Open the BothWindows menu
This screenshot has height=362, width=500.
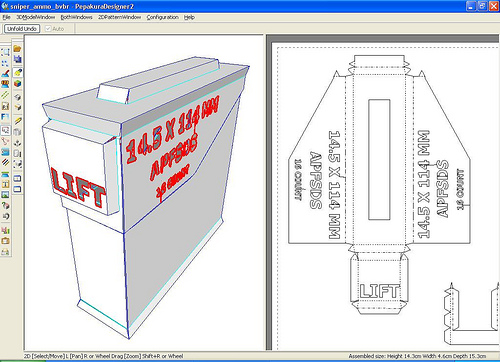click(x=76, y=17)
